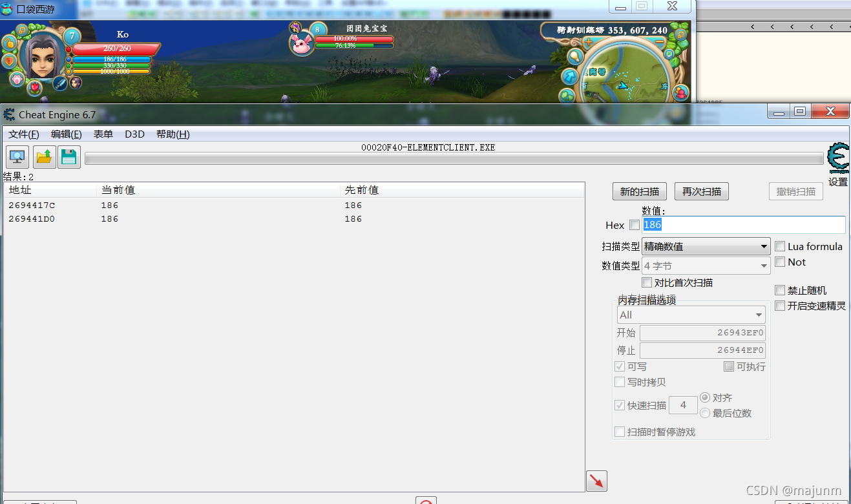Click the red 260/260 health bar
This screenshot has height=504, width=851.
point(116,48)
